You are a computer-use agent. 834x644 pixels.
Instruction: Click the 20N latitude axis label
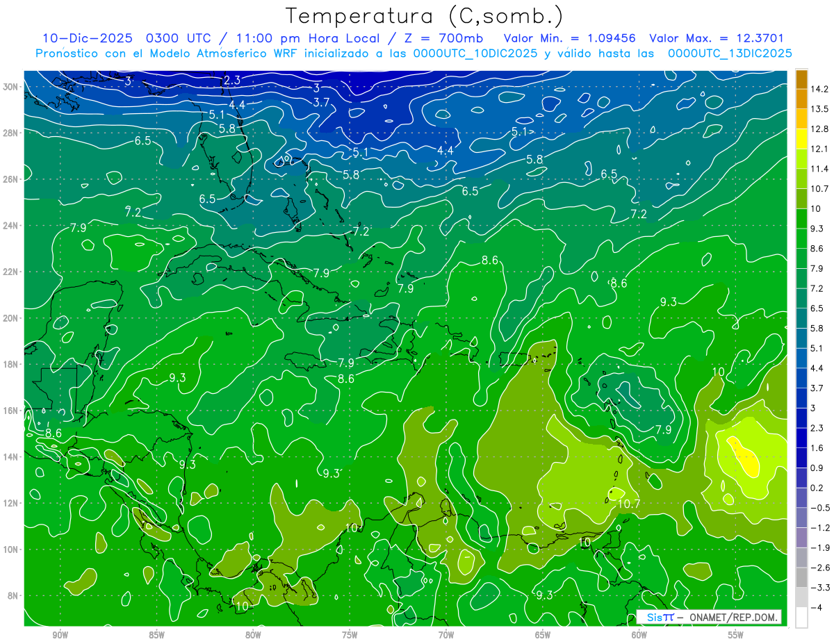(x=12, y=318)
